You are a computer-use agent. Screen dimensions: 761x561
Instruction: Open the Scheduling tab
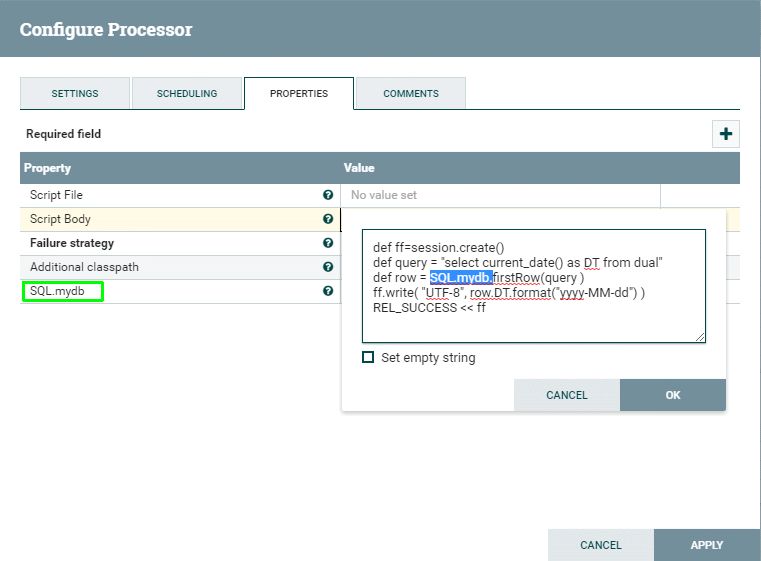pos(187,94)
